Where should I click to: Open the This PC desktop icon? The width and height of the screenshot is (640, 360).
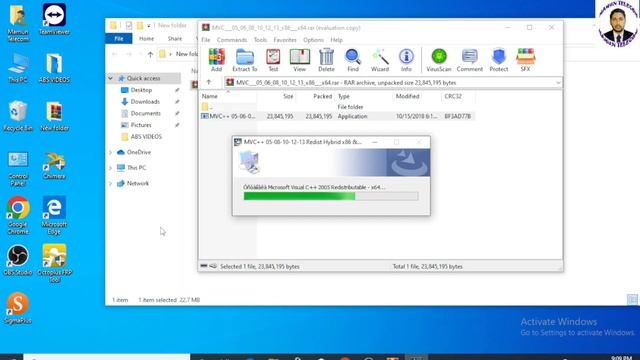18,68
